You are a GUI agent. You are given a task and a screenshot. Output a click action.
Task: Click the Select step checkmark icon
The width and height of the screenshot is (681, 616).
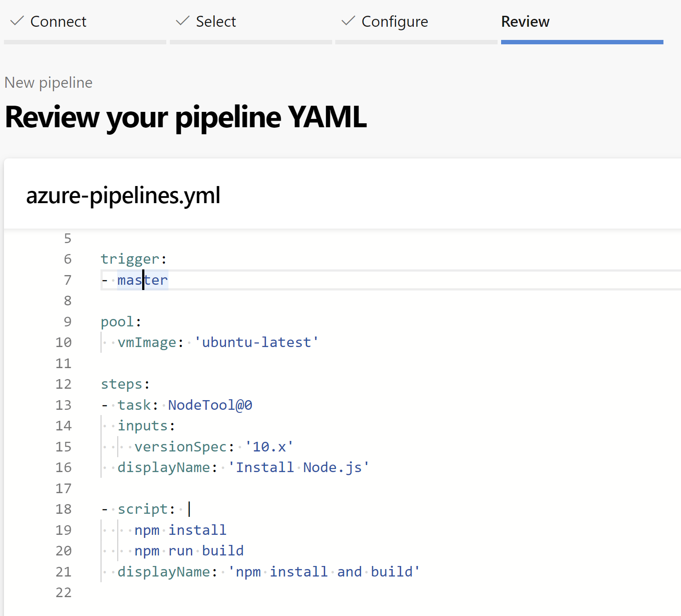pyautogui.click(x=182, y=21)
